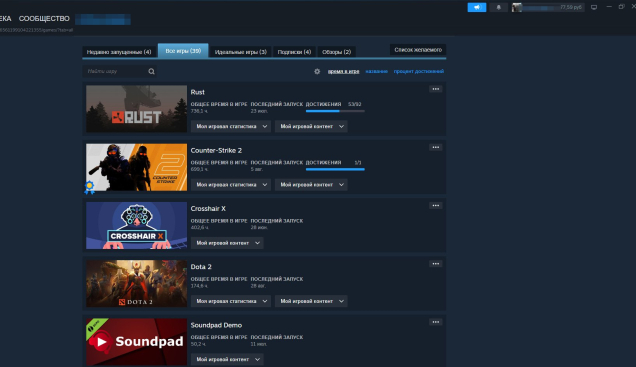636x367 pixels.
Task: Sort games by name link
Action: [376, 71]
